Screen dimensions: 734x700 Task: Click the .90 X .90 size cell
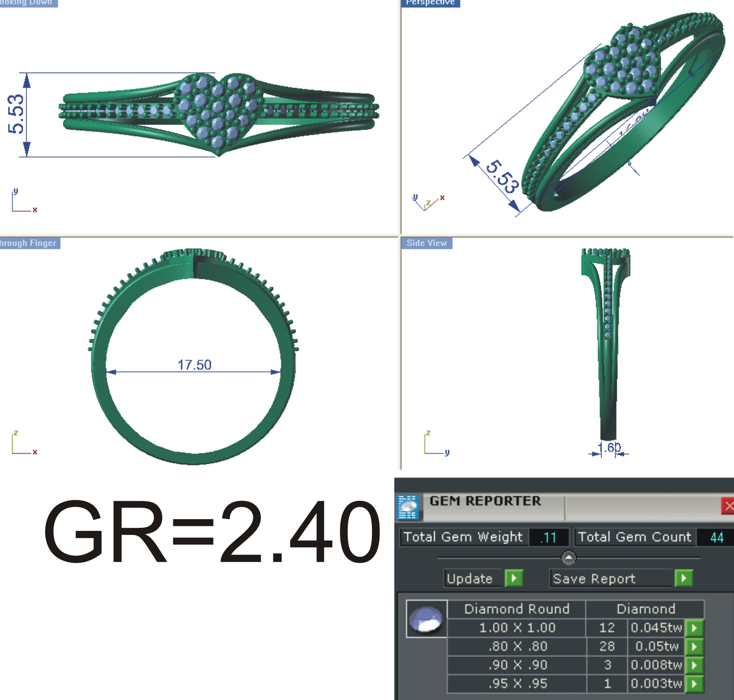517,665
